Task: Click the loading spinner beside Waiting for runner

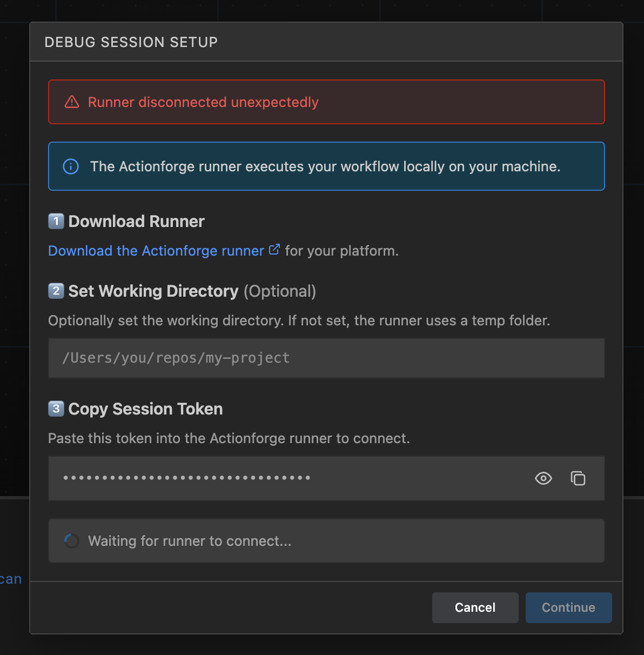Action: (x=71, y=541)
